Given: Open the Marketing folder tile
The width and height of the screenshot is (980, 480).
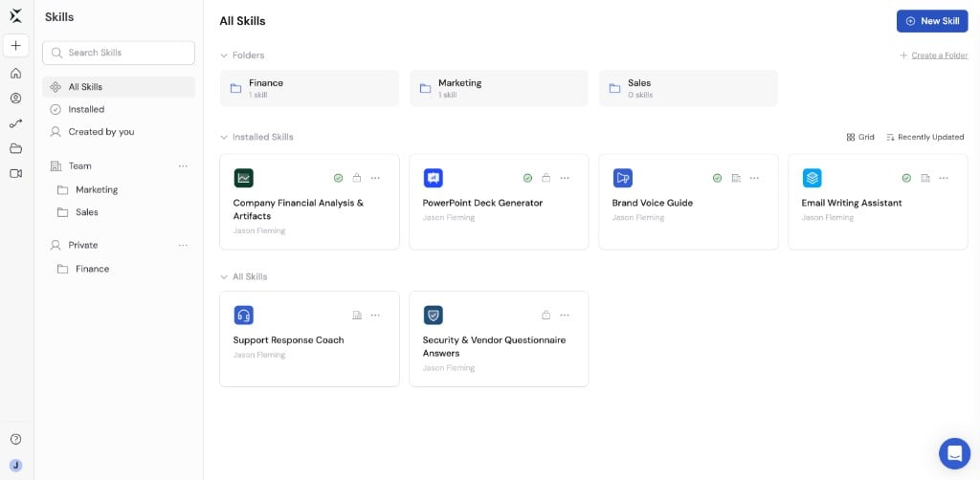Looking at the screenshot, I should click(x=499, y=88).
